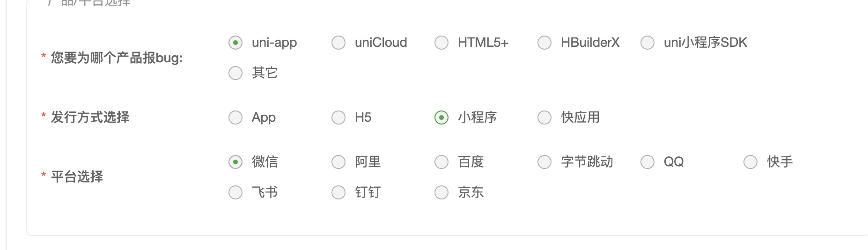Select the 小程序 release option
Image resolution: width=868 pixels, height=250 pixels.
click(441, 118)
